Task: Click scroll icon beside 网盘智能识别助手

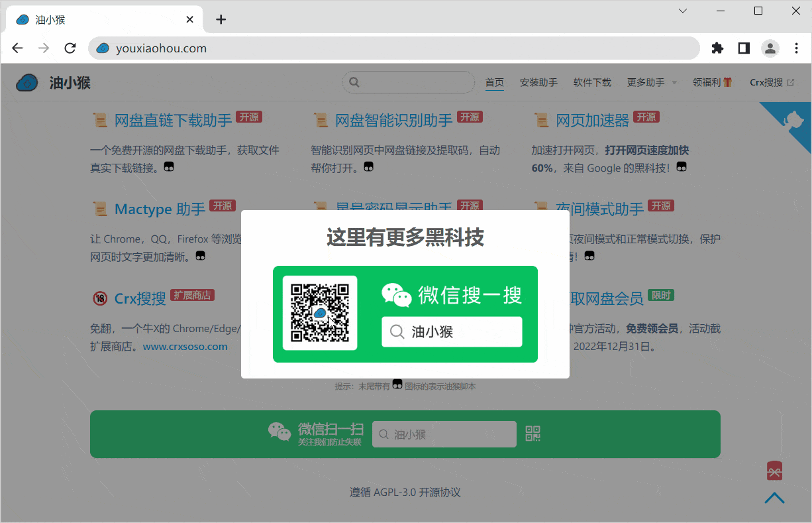Action: [x=321, y=120]
